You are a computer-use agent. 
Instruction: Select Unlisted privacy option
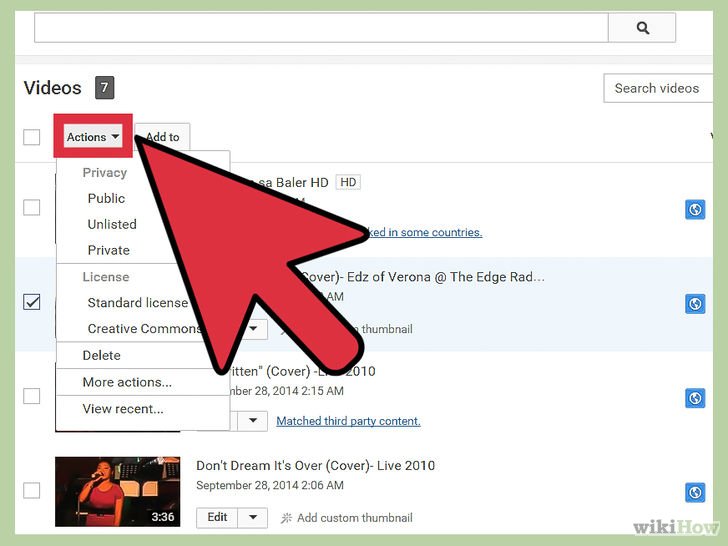click(112, 224)
